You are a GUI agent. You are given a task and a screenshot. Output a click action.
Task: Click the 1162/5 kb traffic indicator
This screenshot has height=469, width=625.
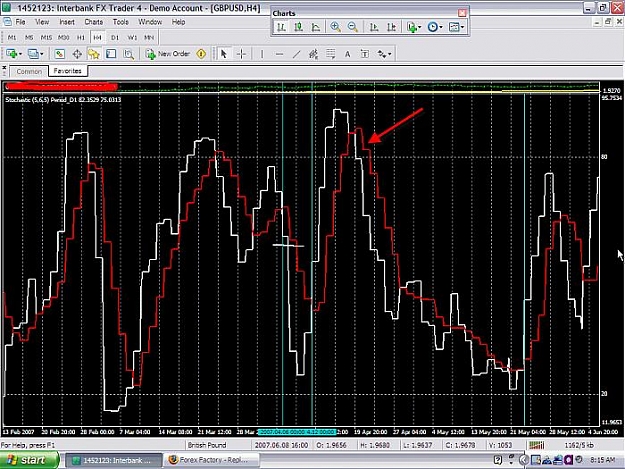(579, 445)
